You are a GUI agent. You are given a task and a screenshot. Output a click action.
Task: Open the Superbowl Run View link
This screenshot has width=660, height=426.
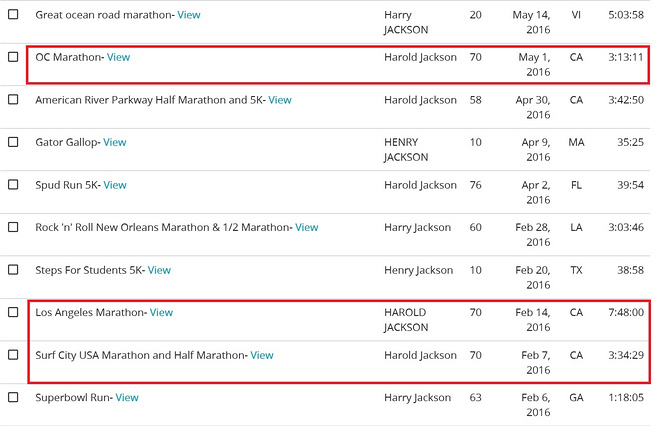127,397
